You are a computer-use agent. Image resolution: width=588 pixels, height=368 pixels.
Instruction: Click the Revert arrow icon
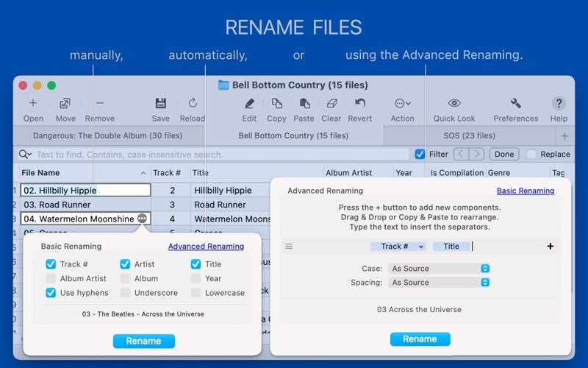[360, 103]
